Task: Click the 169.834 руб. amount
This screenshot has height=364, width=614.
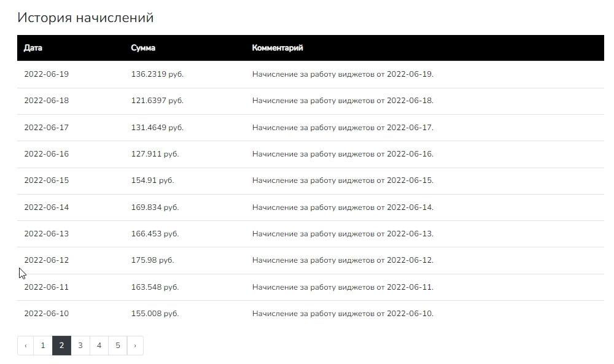Action: click(155, 207)
